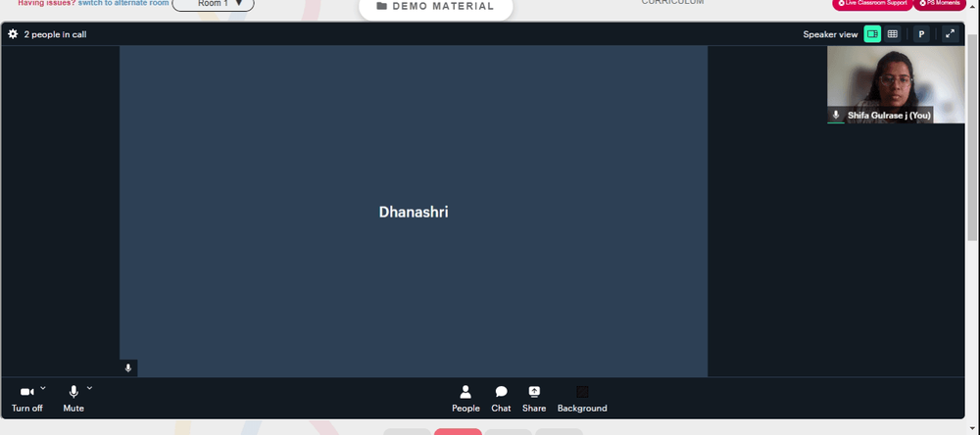Click Dhanashri participant video tile
The width and height of the screenshot is (980, 435).
tap(414, 212)
